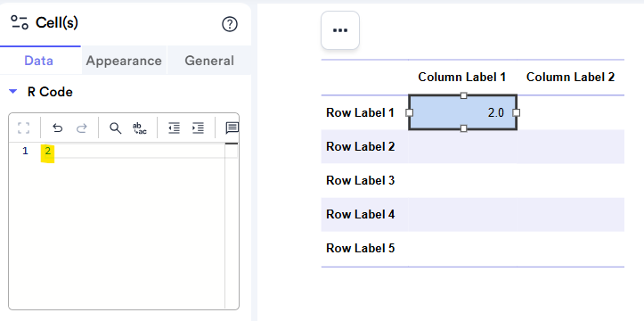Select Row Label 3
Screen dimensions: 644x321
(x=360, y=180)
